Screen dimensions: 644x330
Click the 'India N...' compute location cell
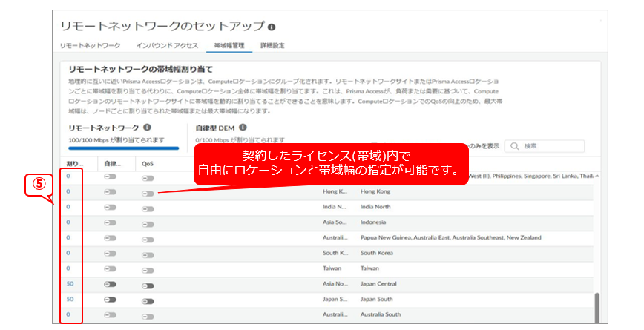(x=335, y=207)
